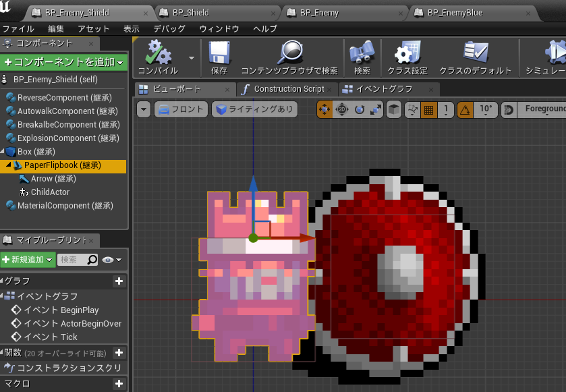Open the Compile options dropdown arrow
The height and width of the screenshot is (392, 566).
point(192,58)
